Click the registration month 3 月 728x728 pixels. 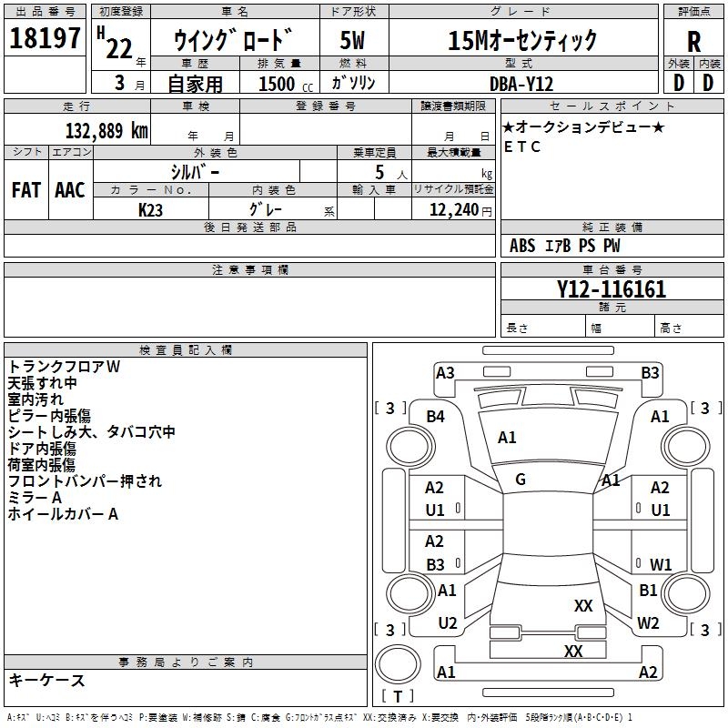[x=130, y=83]
